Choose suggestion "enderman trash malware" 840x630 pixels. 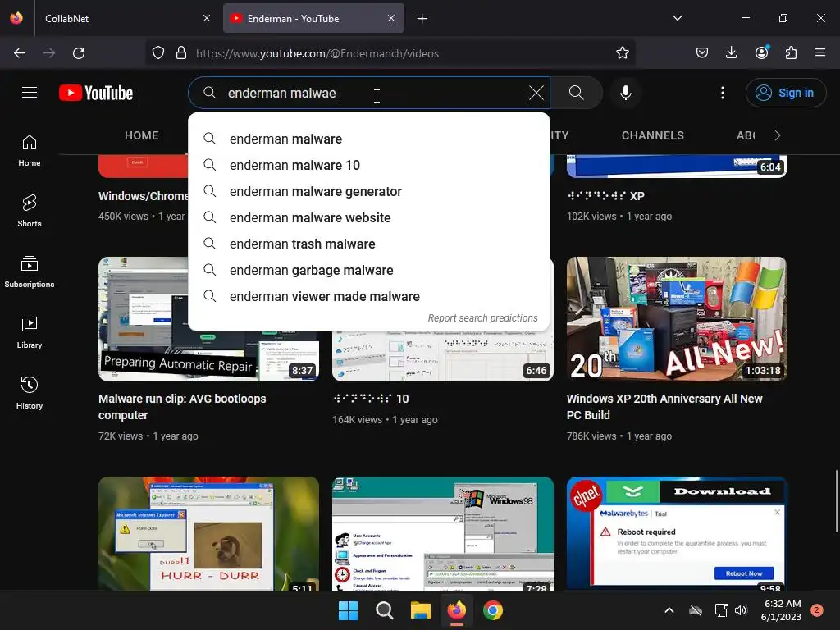[369, 244]
